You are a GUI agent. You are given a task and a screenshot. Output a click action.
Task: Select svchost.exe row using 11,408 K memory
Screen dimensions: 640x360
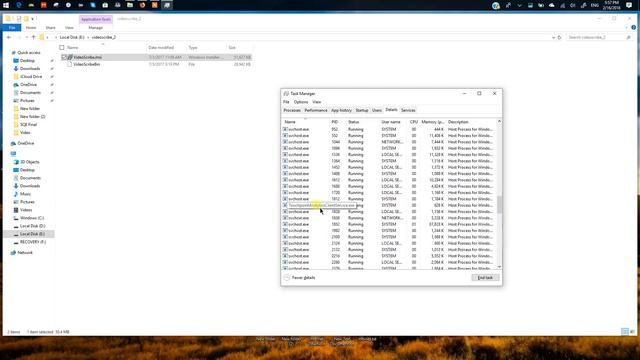388,136
